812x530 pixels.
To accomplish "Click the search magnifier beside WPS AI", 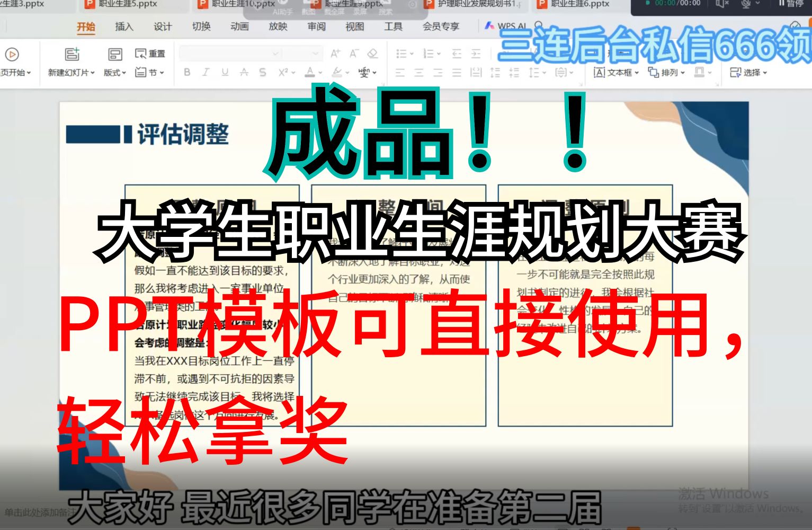I will pos(539,25).
